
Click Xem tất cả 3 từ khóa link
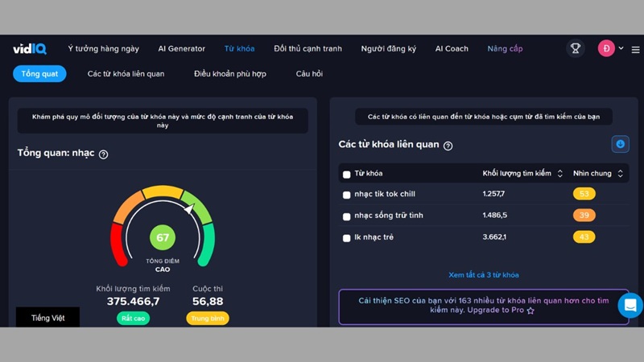click(x=484, y=275)
